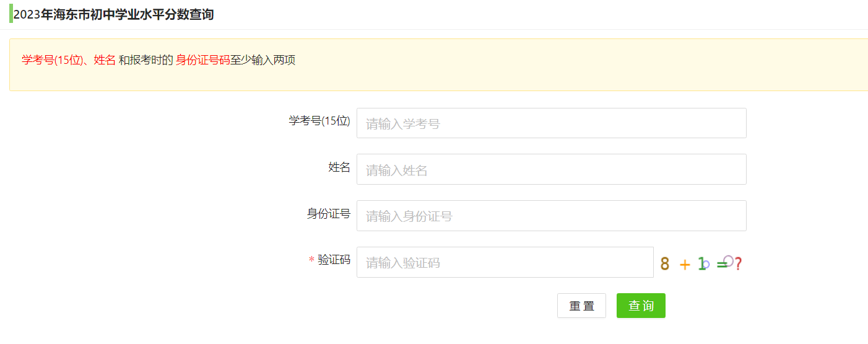This screenshot has width=868, height=344.
Task: Click the green accent bar beside the page title
Action: coord(11,14)
